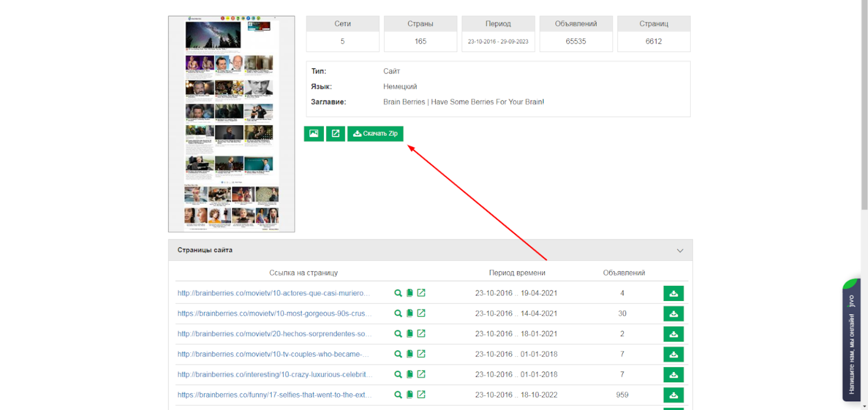
Task: Open link brainberries.co/movietv/10-actores-que-casi-muriero
Action: (x=275, y=293)
